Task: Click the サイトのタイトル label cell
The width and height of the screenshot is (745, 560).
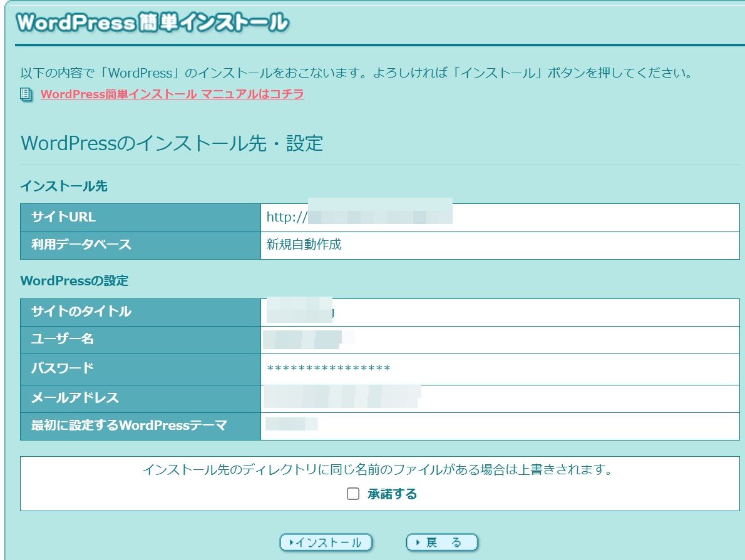Action: [141, 312]
